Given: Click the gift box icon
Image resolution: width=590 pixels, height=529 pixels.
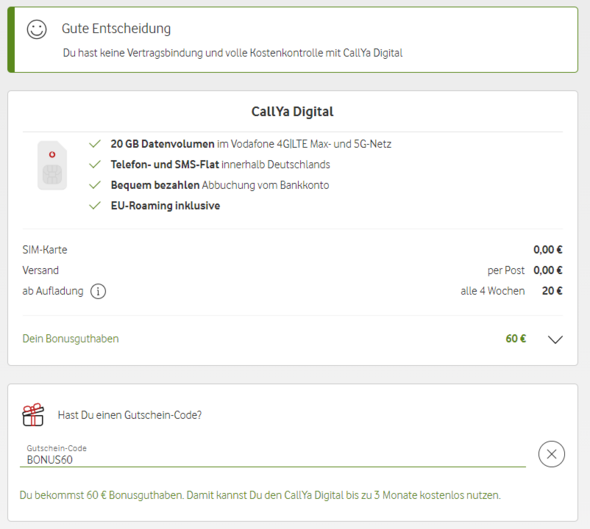Looking at the screenshot, I should [33, 415].
